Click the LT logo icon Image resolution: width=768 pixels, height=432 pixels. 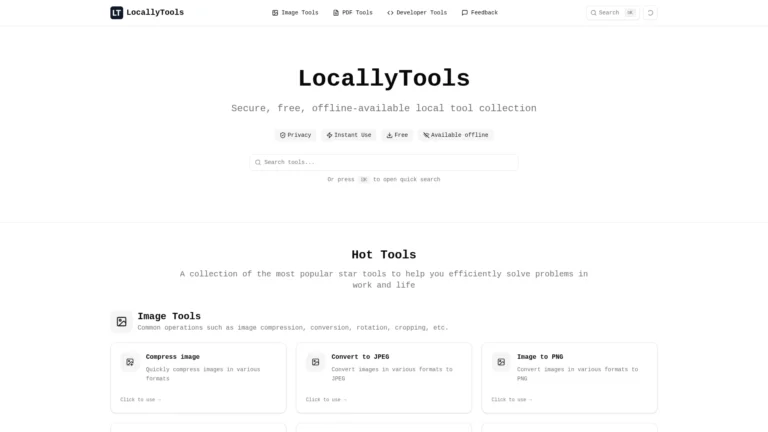117,13
